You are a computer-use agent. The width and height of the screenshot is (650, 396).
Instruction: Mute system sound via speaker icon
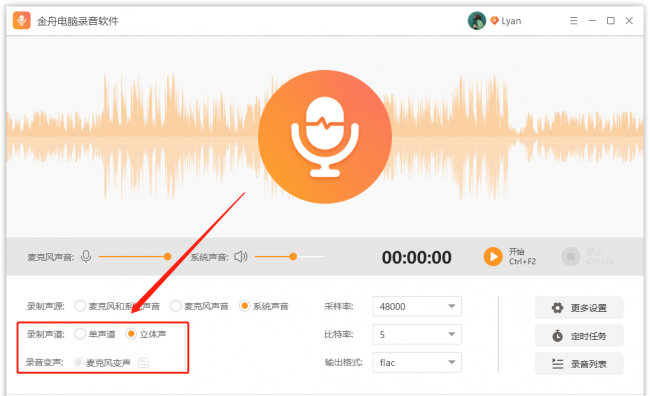pos(241,257)
